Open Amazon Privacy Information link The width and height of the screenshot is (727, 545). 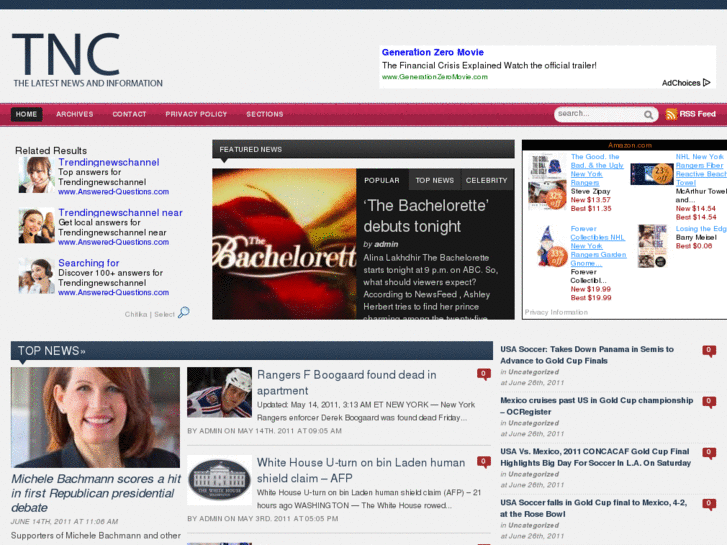point(556,312)
